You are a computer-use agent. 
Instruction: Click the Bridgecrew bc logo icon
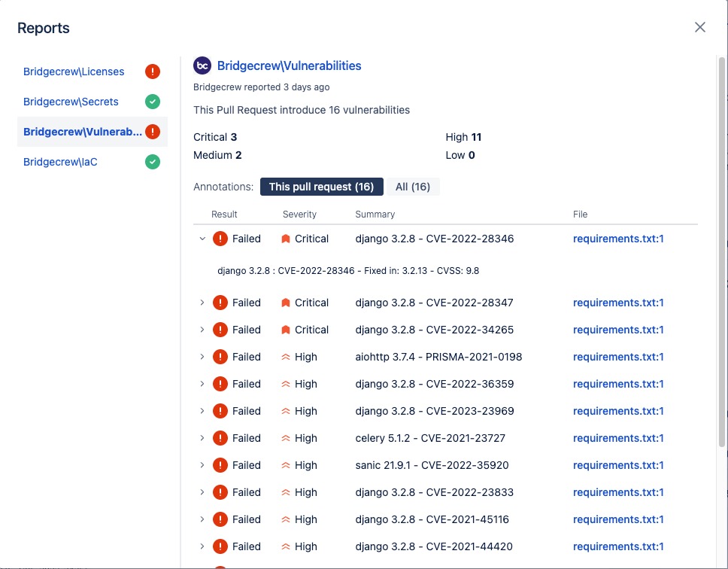point(202,65)
